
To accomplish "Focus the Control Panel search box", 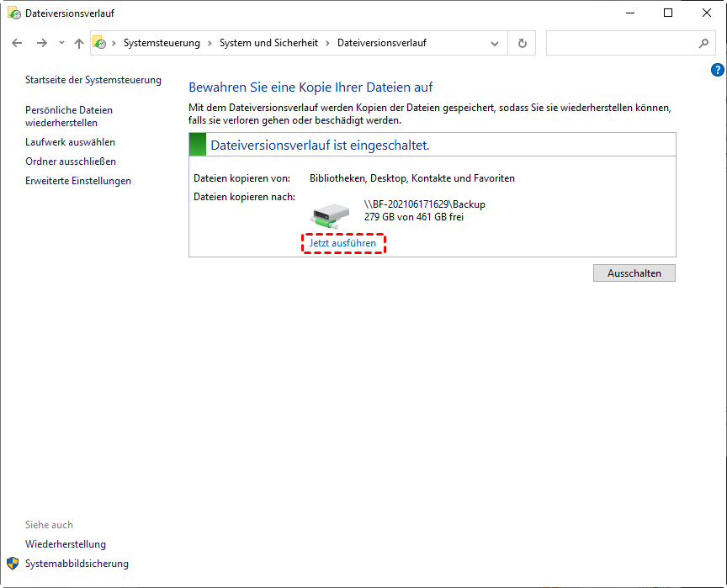I will [630, 43].
